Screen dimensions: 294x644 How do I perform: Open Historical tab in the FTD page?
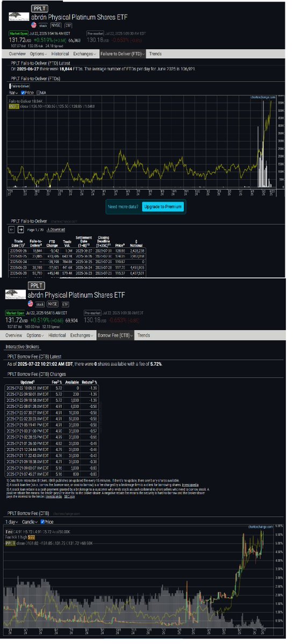(60, 54)
